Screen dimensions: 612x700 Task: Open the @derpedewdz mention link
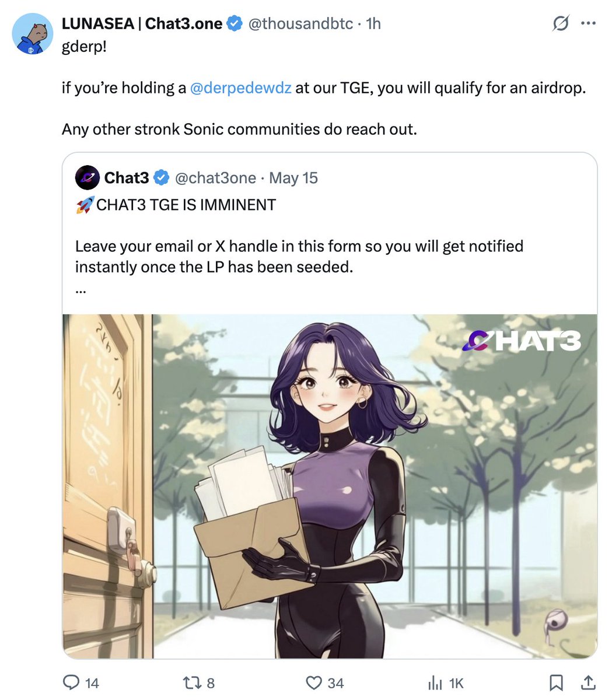point(241,88)
